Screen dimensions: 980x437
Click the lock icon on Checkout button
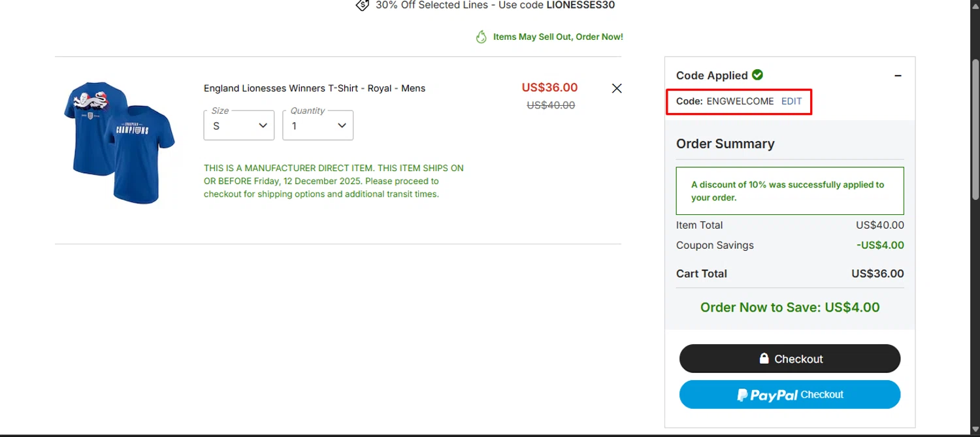[764, 359]
